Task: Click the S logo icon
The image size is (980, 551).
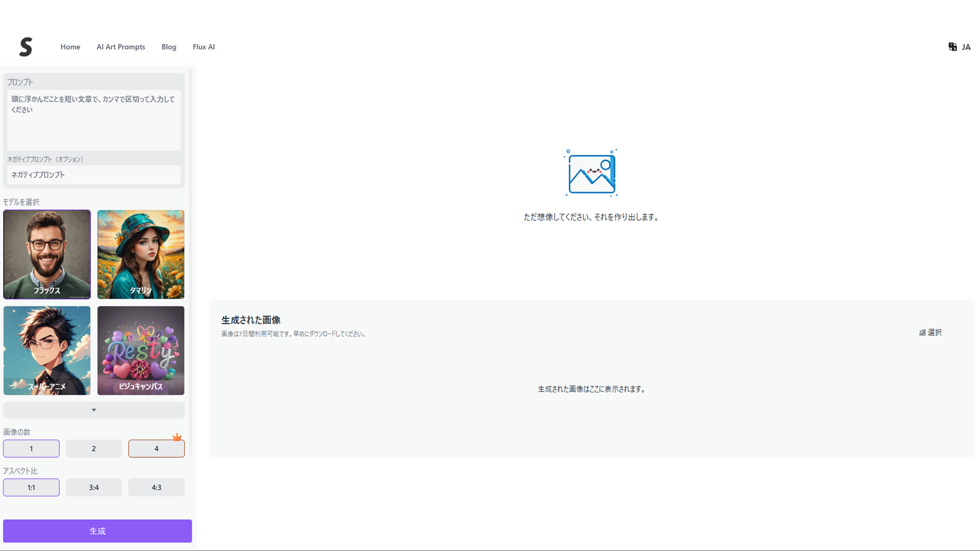Action: pos(26,47)
